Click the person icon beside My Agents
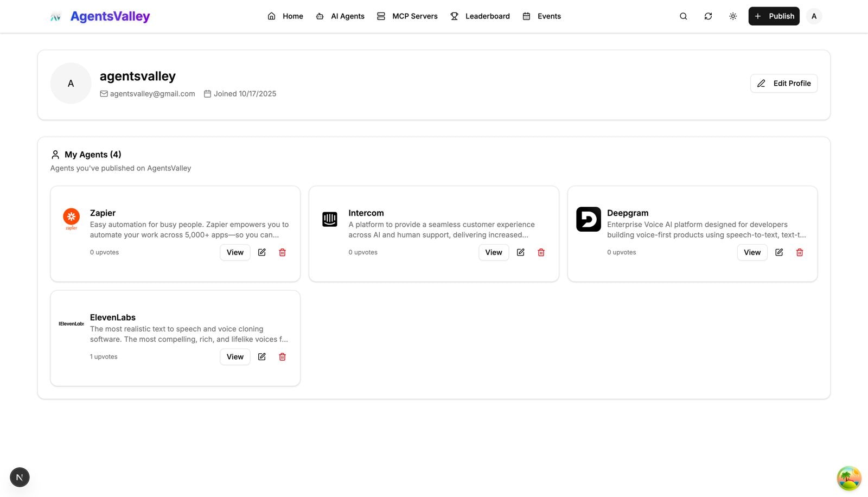The height and width of the screenshot is (497, 868). point(55,155)
